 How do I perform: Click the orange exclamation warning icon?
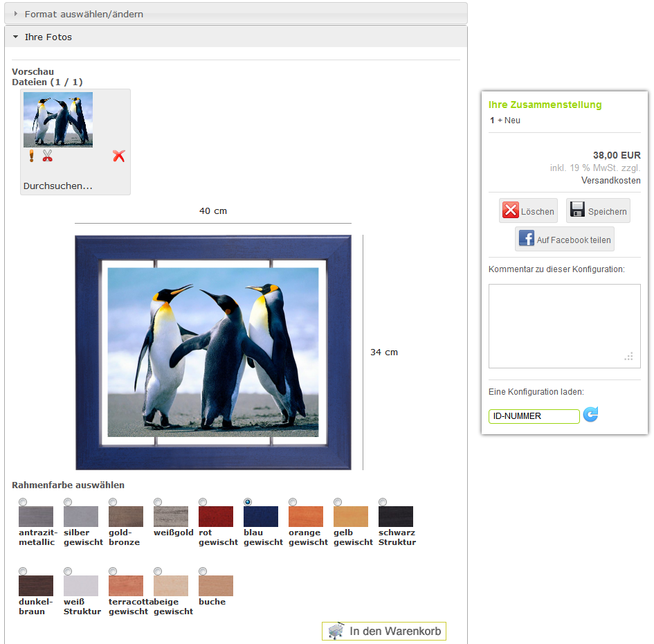pos(31,156)
